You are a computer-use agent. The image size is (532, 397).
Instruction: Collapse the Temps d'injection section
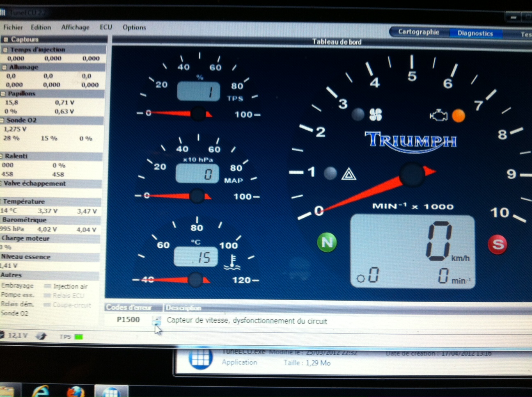coord(5,50)
